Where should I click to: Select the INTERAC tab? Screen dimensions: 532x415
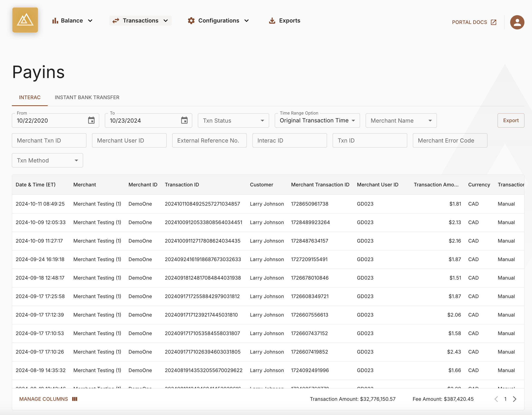click(29, 97)
